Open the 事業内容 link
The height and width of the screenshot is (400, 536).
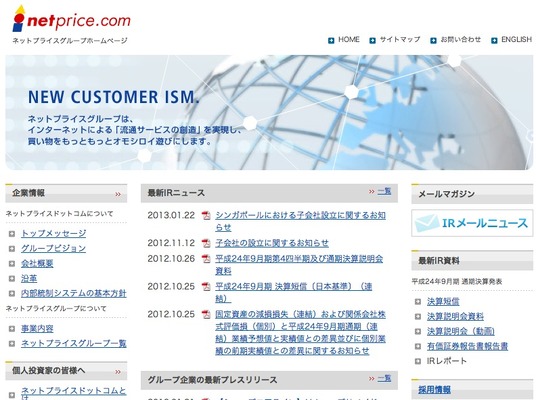[x=37, y=329]
